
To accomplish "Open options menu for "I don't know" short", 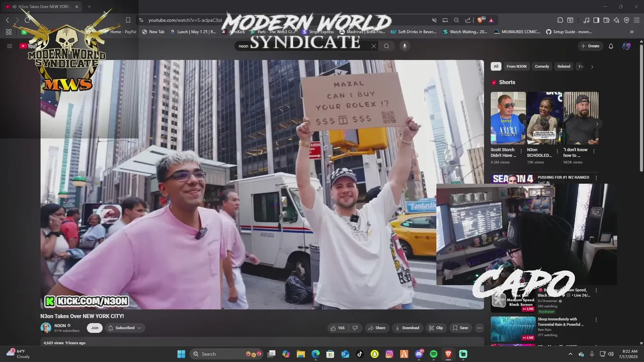I will coord(594,151).
